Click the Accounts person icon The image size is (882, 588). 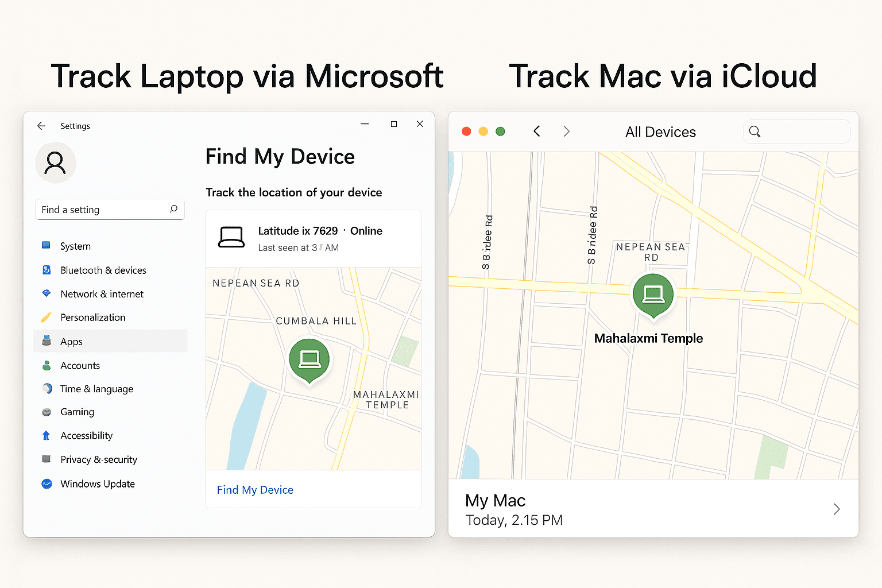(47, 365)
